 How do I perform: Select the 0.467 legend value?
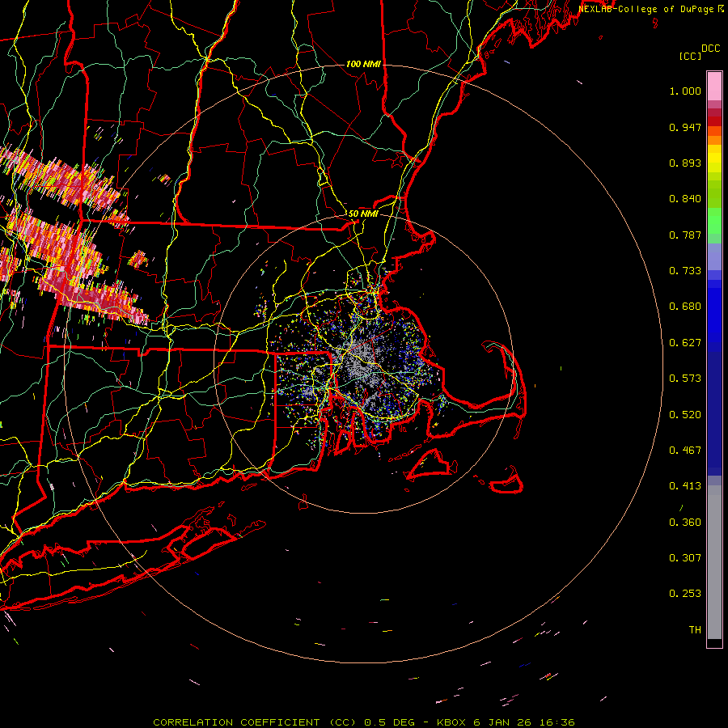coord(685,451)
